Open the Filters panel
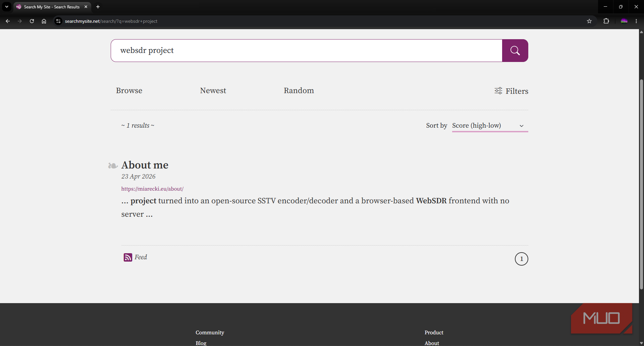644x346 pixels. tap(511, 91)
